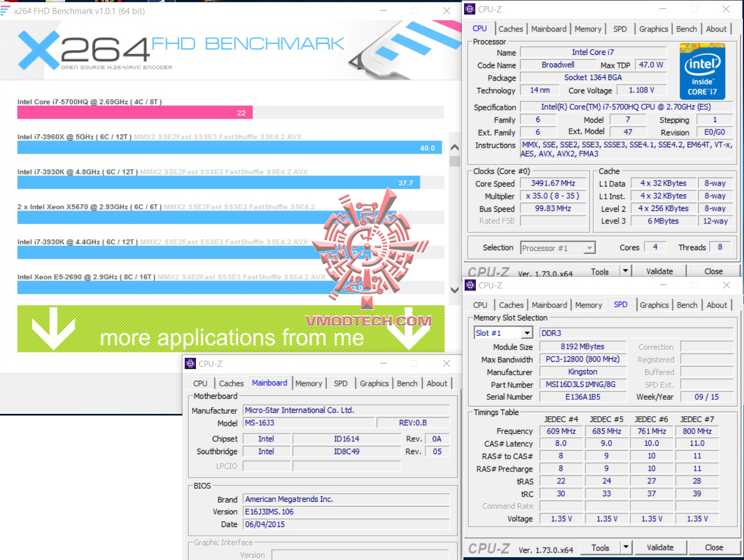Click the i7-3930K 4.8GHz result bar showing 37.7
Viewport: 744px width, 560px height.
coord(218,183)
